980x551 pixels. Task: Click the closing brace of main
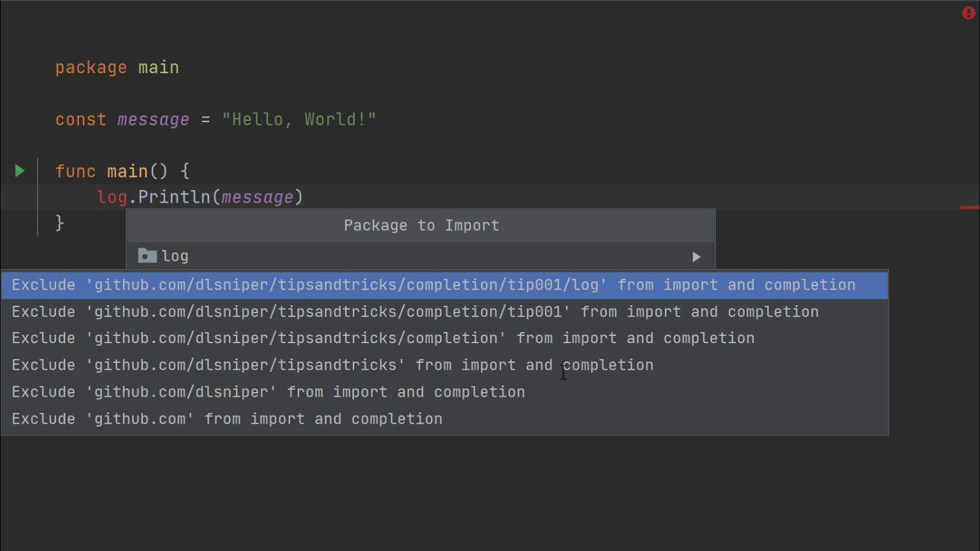59,223
